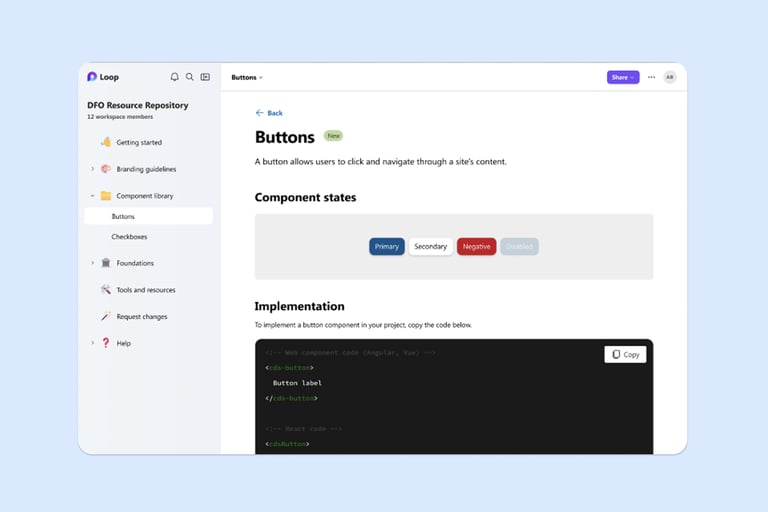Click the waving hand icon beside Getting started
Viewport: 768px width, 512px height.
[106, 142]
